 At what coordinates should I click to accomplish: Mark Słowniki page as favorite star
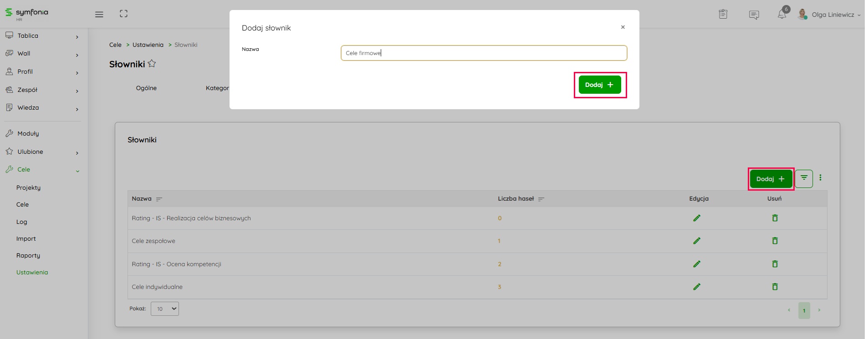click(x=152, y=64)
